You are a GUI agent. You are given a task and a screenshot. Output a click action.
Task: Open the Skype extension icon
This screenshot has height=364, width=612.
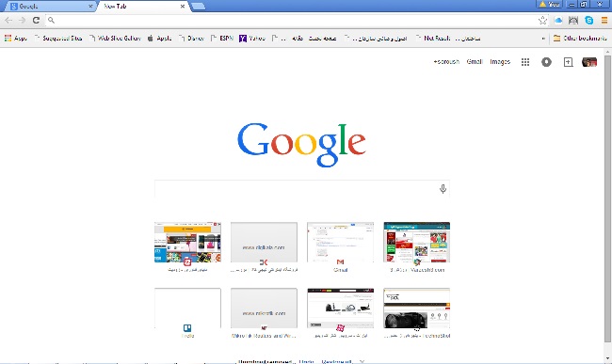[x=589, y=21]
